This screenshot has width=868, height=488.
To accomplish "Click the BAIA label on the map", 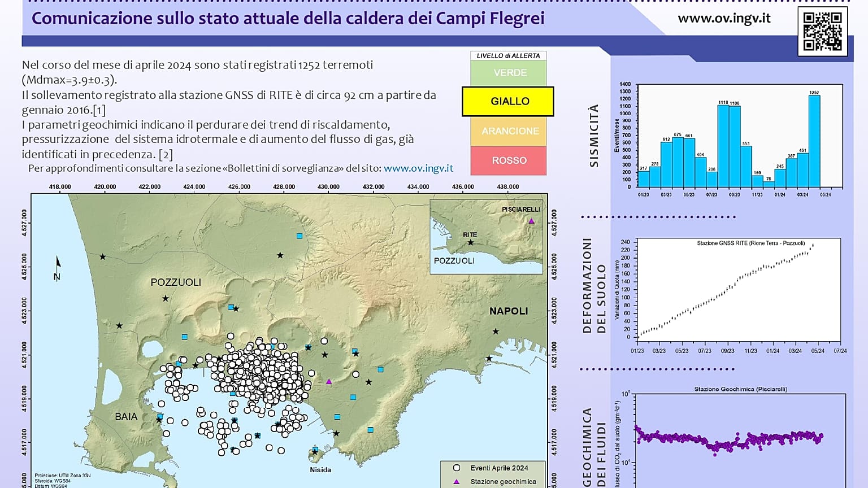I will tap(126, 417).
